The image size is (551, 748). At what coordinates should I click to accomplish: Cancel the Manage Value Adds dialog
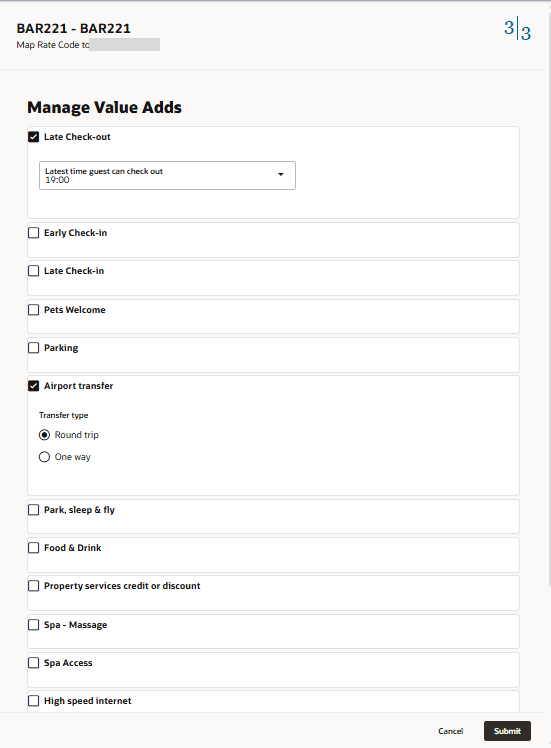[450, 731]
